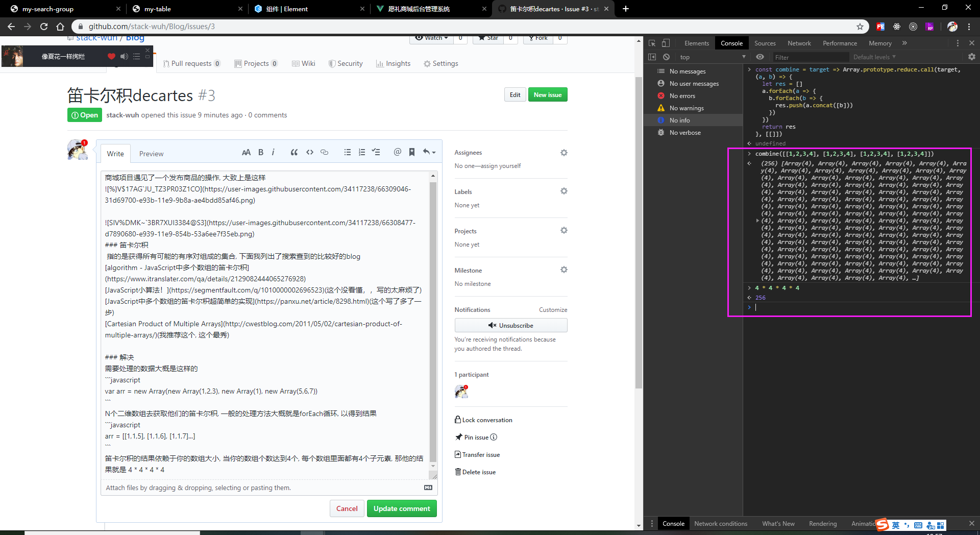Open the Wiki repository tab
Image resolution: width=980 pixels, height=535 pixels.
[304, 63]
